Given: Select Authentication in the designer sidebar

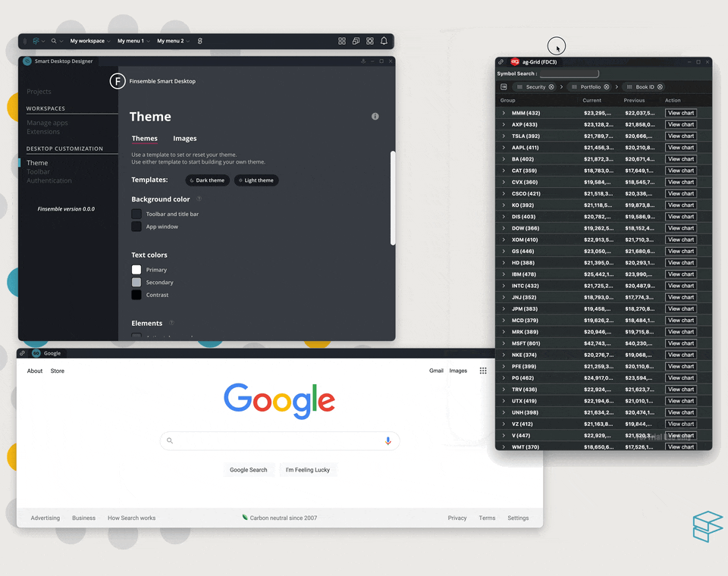Looking at the screenshot, I should point(49,180).
